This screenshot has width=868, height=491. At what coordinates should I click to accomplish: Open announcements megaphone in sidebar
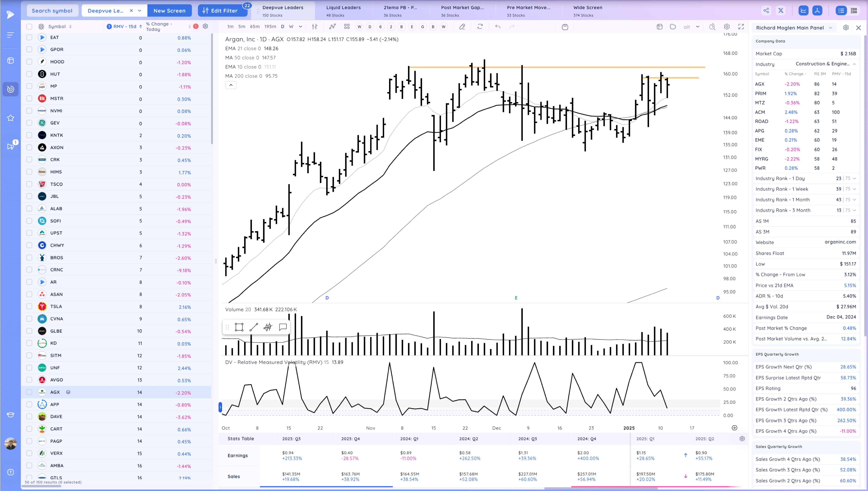click(10, 146)
